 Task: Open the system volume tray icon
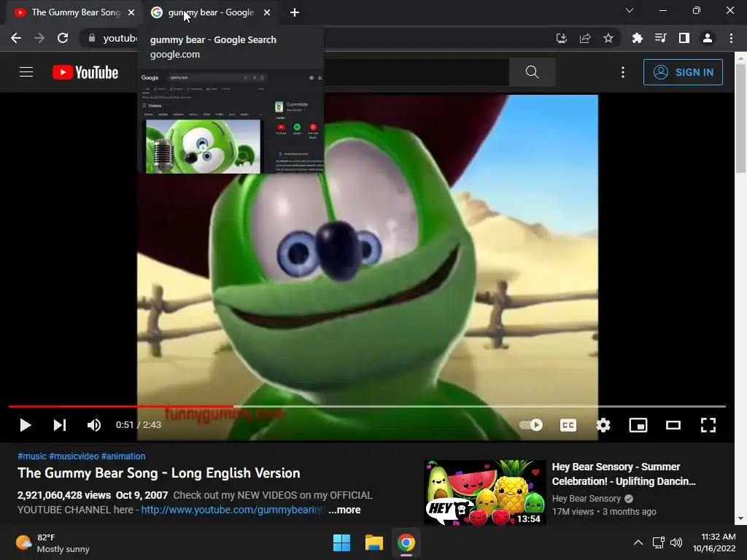(676, 542)
